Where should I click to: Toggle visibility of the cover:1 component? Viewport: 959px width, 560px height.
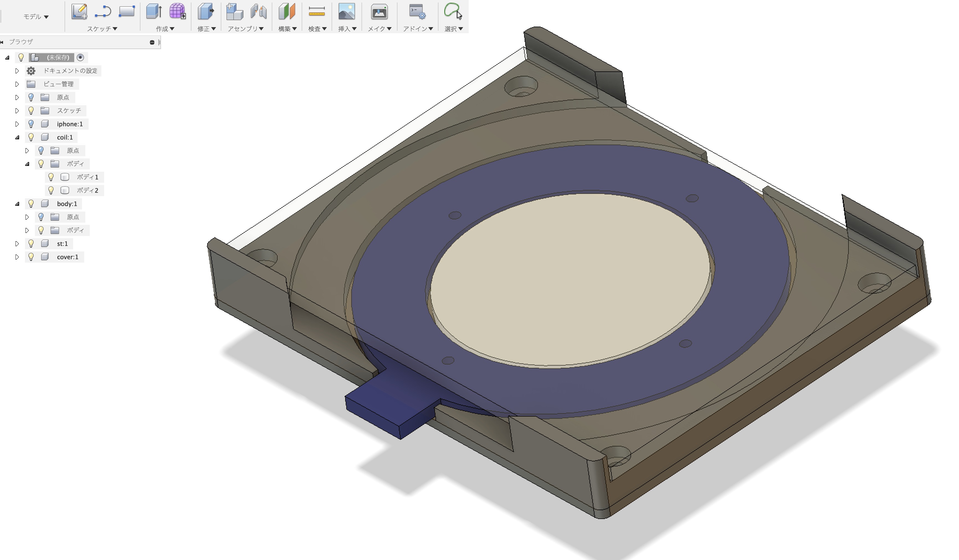[31, 257]
